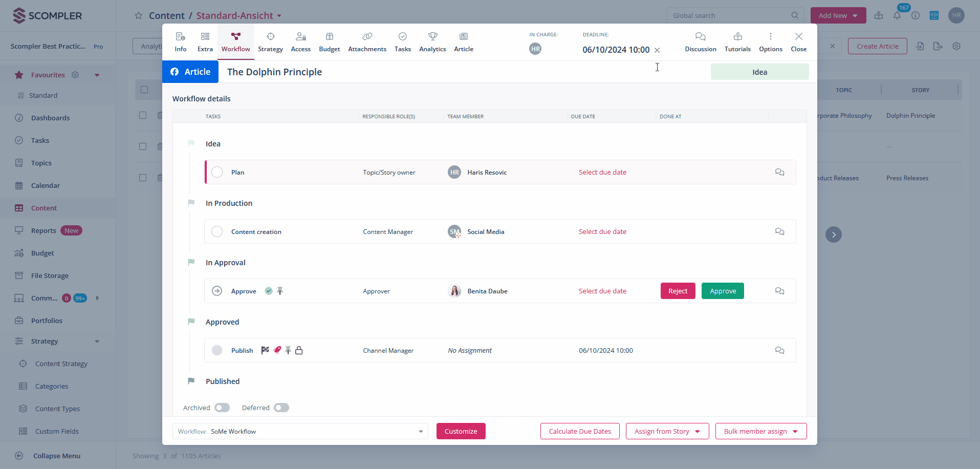Open the Strategy tab icon
The image size is (980, 469).
(270, 37)
